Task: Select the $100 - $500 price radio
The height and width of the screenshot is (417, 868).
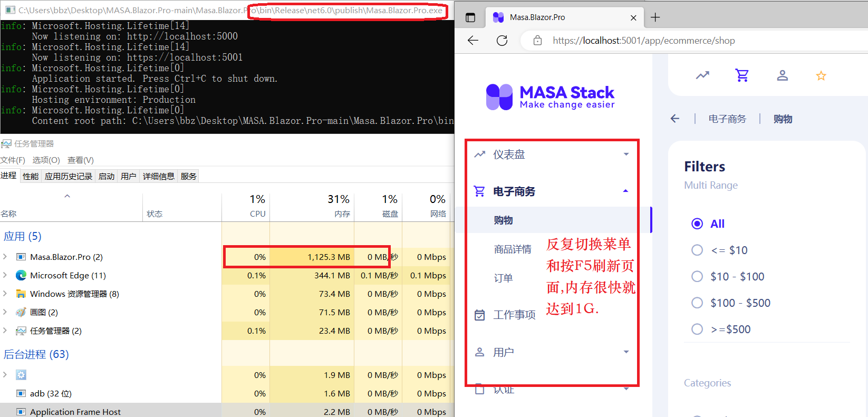Action: click(697, 303)
